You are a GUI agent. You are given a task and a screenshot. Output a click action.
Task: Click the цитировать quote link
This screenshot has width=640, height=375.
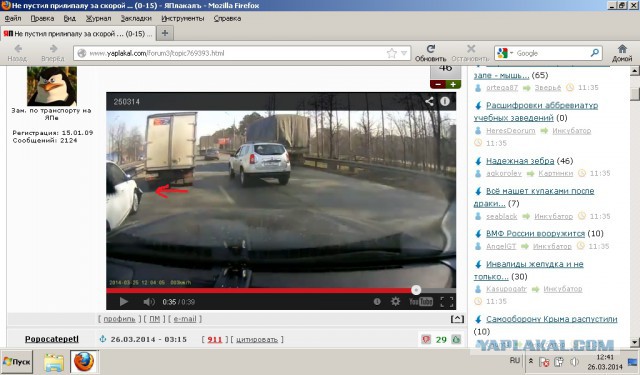257,339
